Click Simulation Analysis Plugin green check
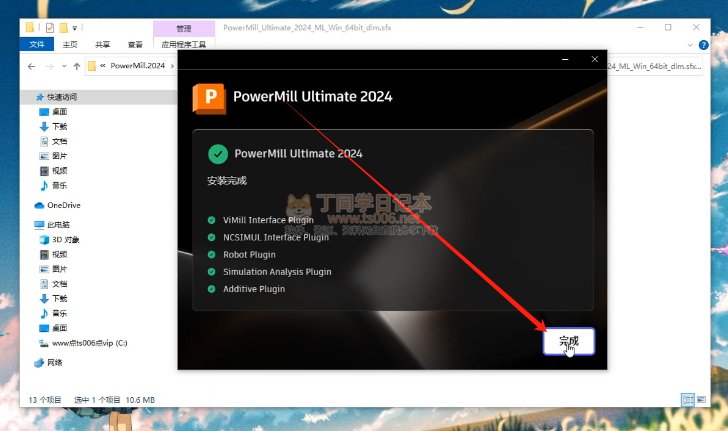This screenshot has width=728, height=431. pos(211,272)
